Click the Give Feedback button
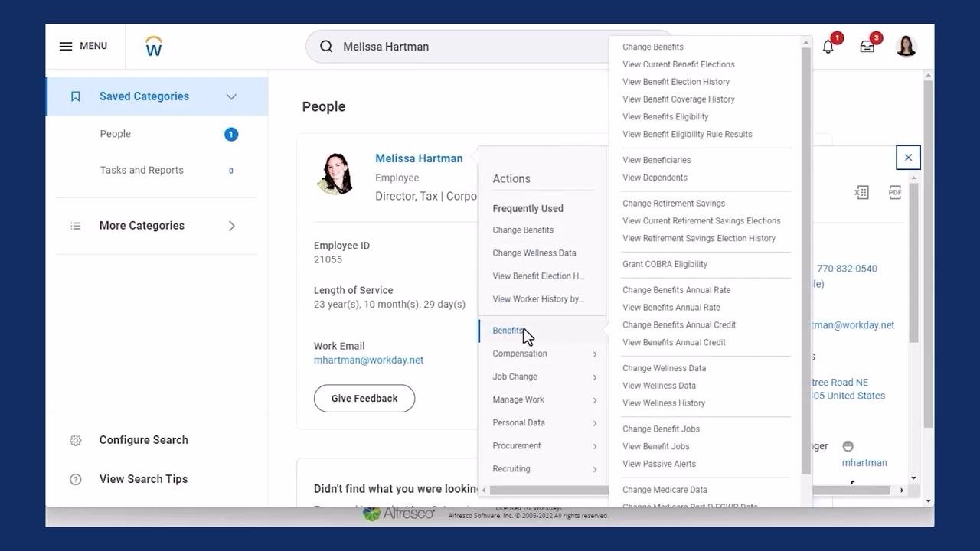 coord(364,399)
